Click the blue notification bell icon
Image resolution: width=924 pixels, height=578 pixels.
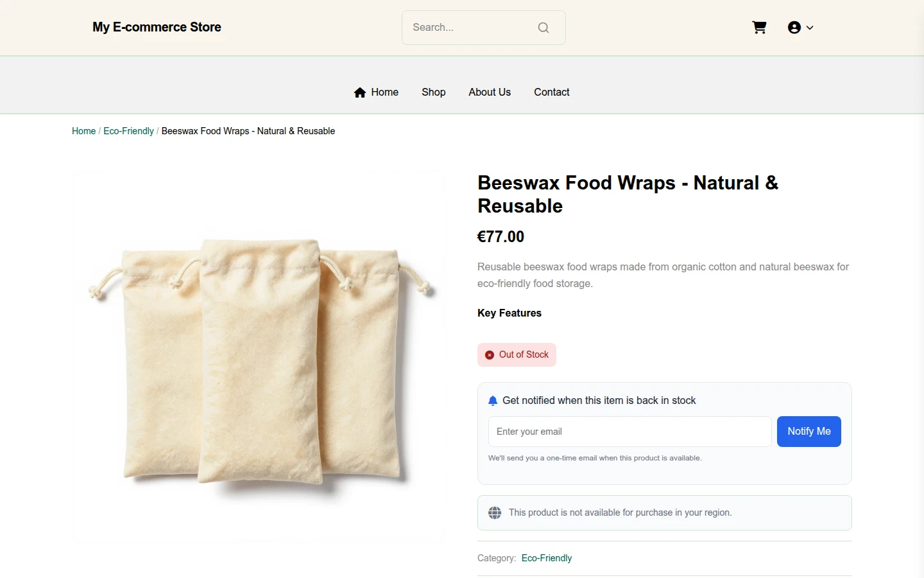[493, 401]
